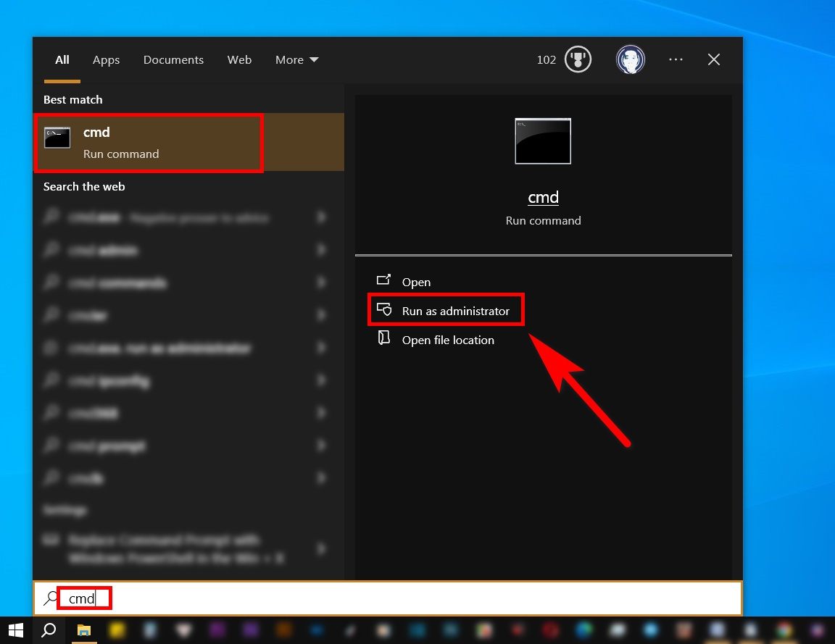Click the cmd icon in best match
This screenshot has width=835, height=644.
(57, 138)
